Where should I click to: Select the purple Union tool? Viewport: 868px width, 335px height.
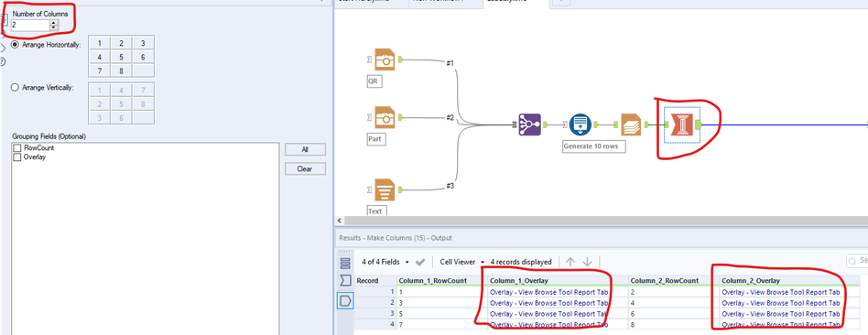(529, 124)
